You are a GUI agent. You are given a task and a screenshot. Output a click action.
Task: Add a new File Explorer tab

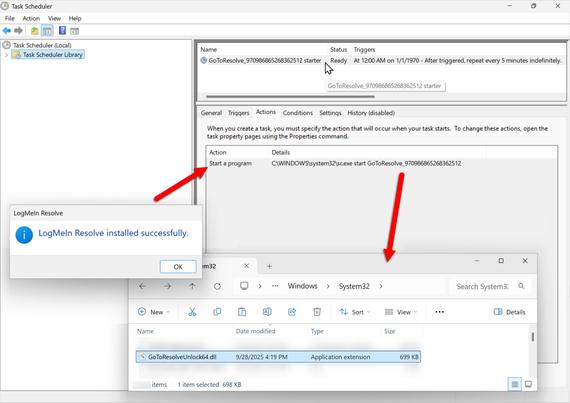269,266
